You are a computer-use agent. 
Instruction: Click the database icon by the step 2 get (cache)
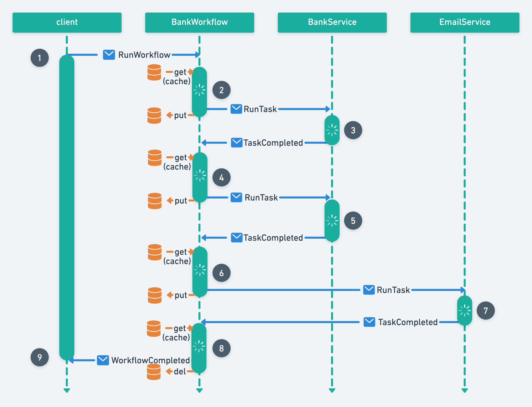tap(154, 72)
